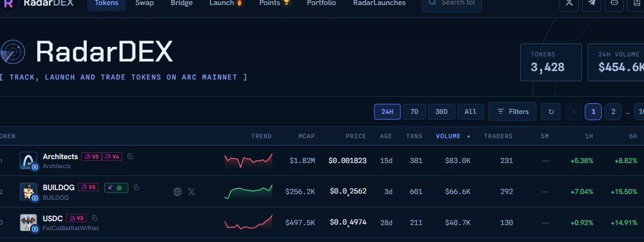Click the USDC trend sparkline

tap(248, 222)
